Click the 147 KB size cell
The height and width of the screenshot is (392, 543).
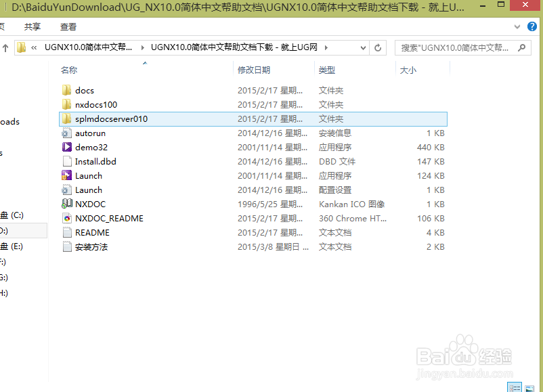tap(431, 161)
